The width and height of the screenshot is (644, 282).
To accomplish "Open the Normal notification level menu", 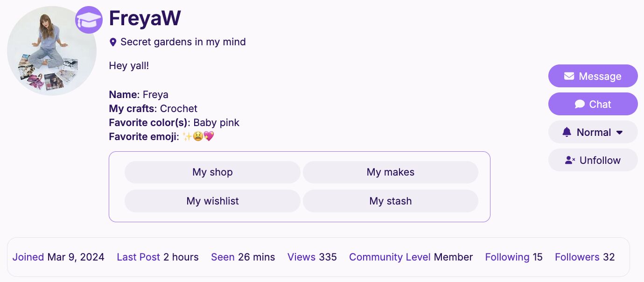I will coord(593,132).
